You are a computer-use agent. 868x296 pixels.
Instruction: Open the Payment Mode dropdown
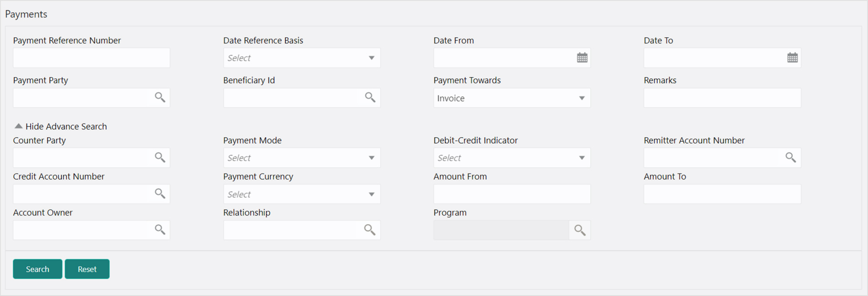(x=302, y=158)
